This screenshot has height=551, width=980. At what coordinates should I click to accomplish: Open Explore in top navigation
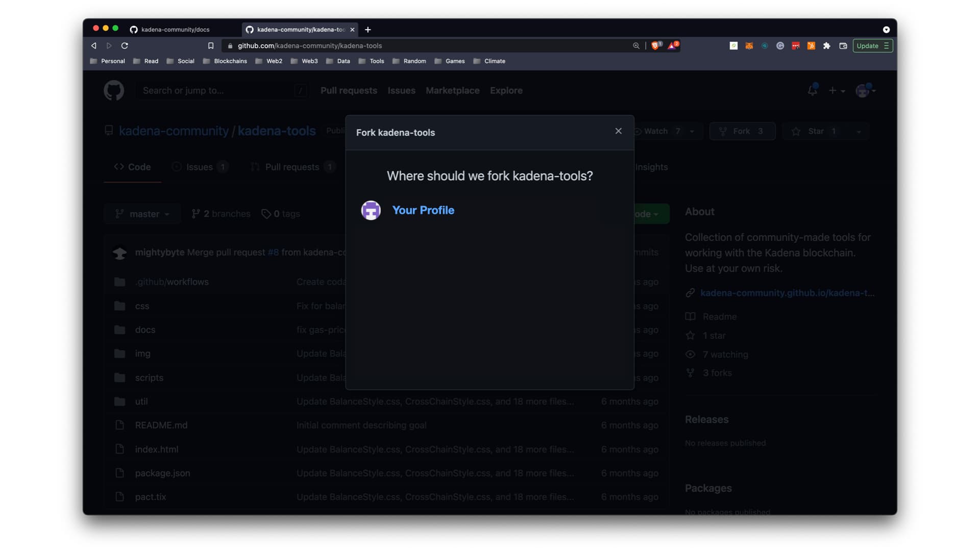click(506, 90)
